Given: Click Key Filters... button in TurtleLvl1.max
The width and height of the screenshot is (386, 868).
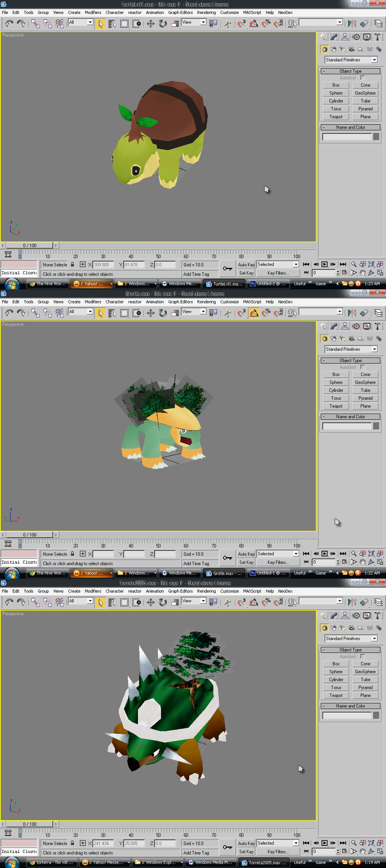Looking at the screenshot, I should (278, 273).
